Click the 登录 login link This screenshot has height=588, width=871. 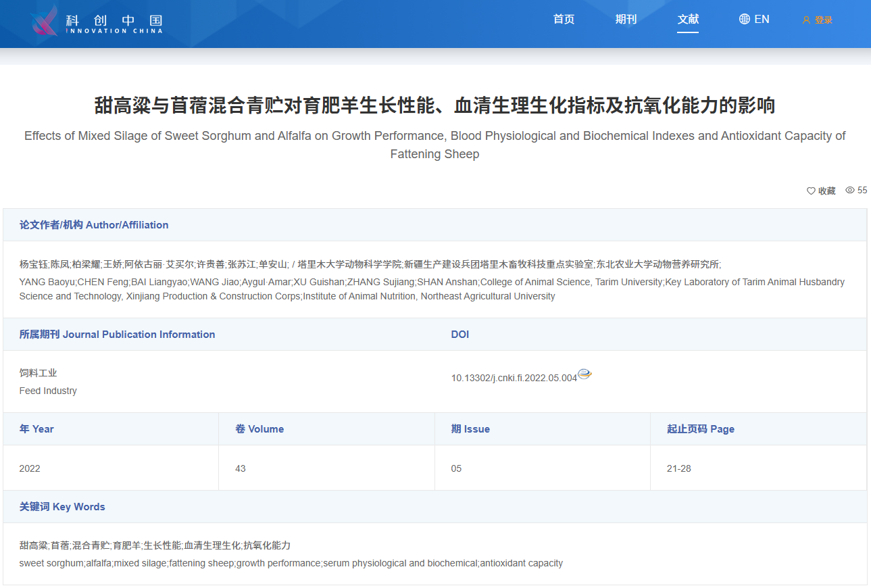pyautogui.click(x=823, y=20)
